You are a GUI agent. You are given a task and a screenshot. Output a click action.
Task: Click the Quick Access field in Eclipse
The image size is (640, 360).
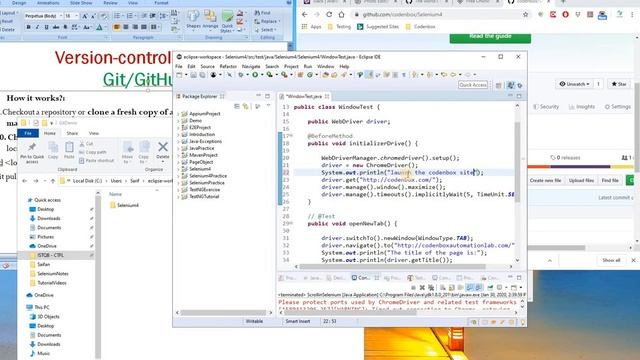[x=473, y=85]
